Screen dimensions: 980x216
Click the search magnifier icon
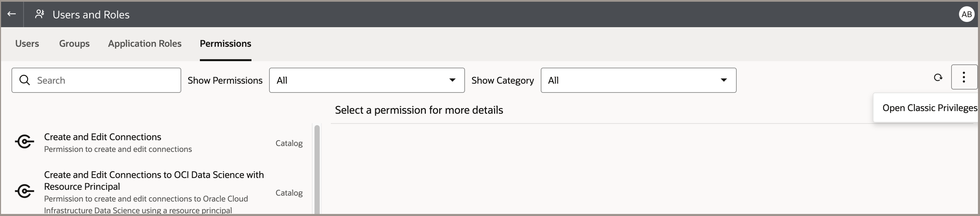coord(25,80)
